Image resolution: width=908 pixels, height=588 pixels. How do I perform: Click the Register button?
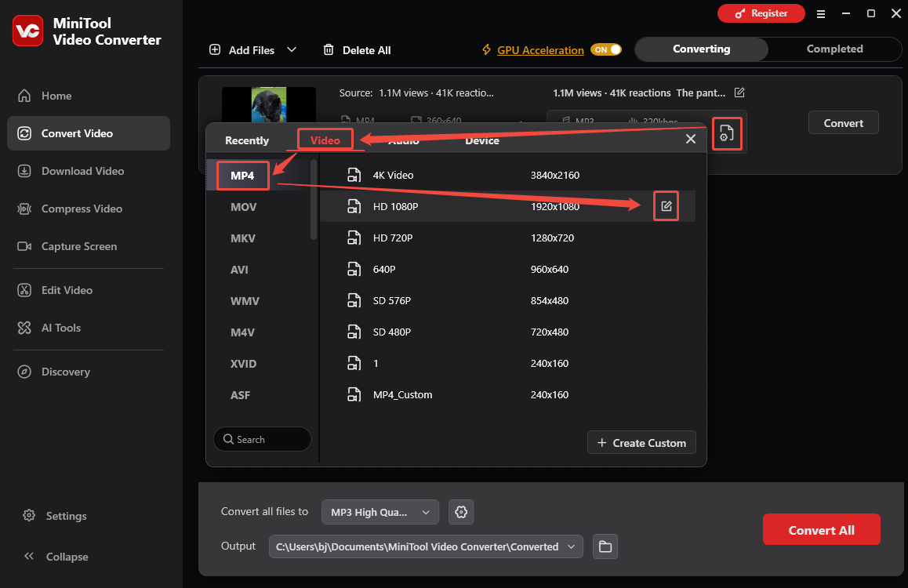(x=761, y=13)
